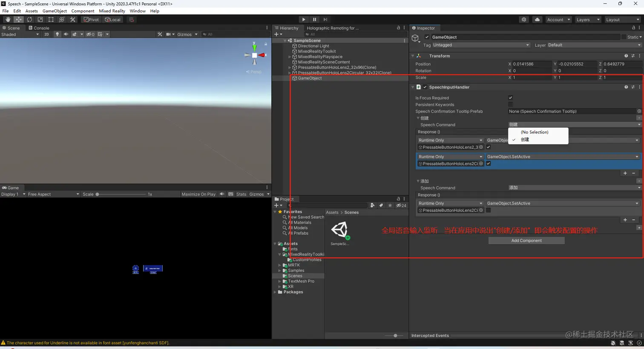Image resolution: width=644 pixels, height=349 pixels.
Task: Open the Layers dropdown
Action: pos(587,20)
